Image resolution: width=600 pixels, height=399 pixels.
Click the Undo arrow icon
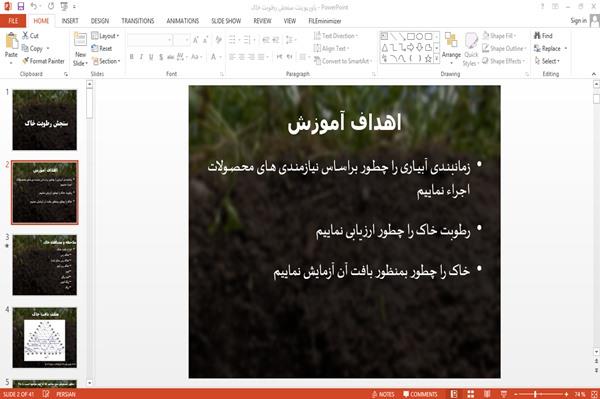point(34,6)
